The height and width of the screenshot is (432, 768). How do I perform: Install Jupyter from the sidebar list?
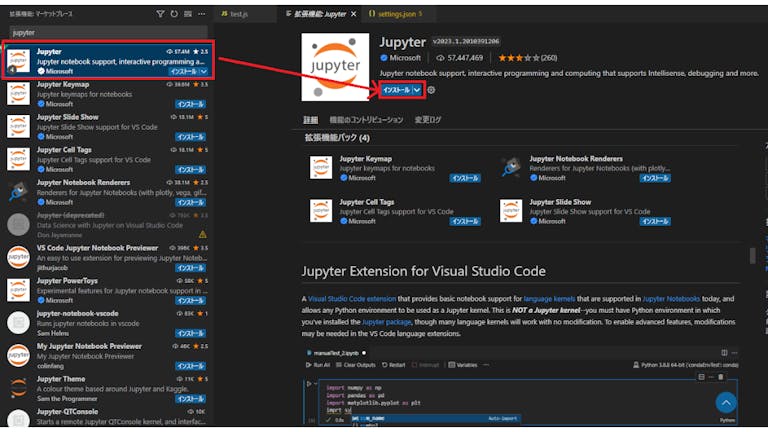(184, 72)
